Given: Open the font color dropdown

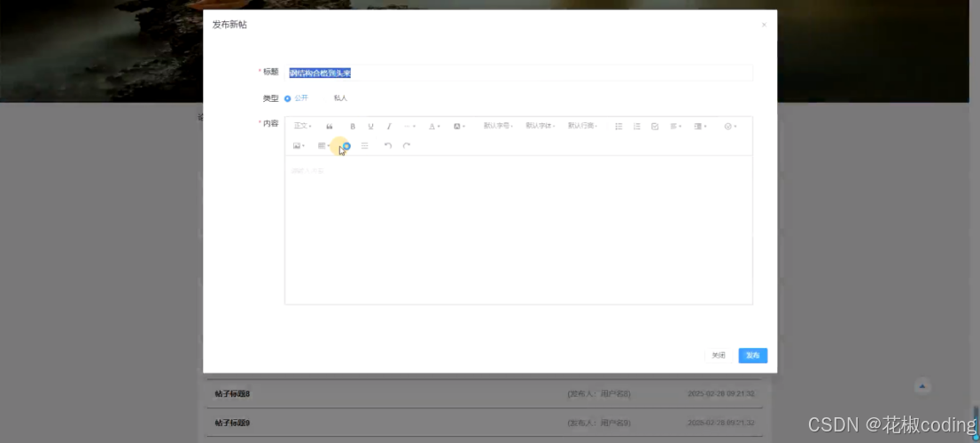Looking at the screenshot, I should tap(434, 126).
